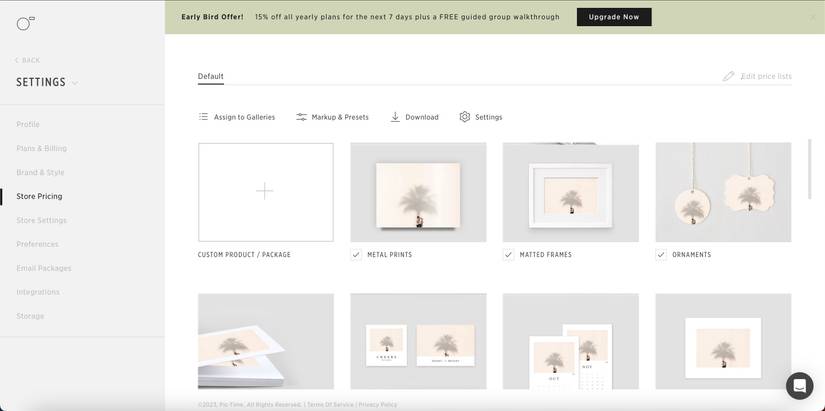Click the Download arrow icon
Viewport: 825px width, 411px height.
pos(395,117)
